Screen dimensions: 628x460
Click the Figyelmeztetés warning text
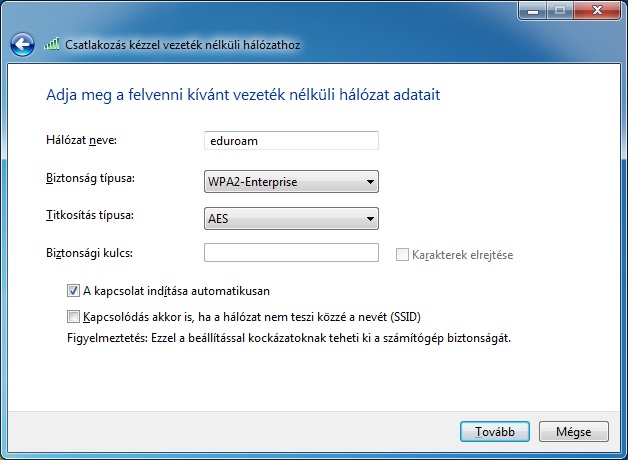[x=289, y=338]
